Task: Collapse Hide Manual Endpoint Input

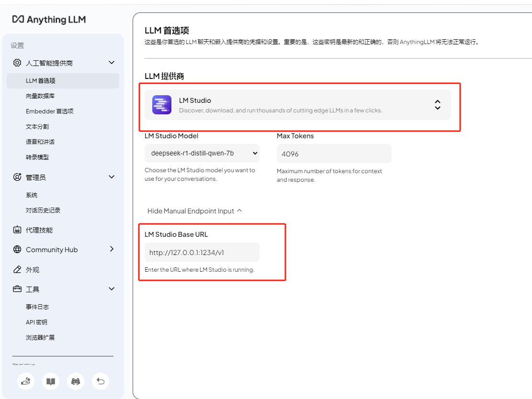Action: tap(194, 211)
